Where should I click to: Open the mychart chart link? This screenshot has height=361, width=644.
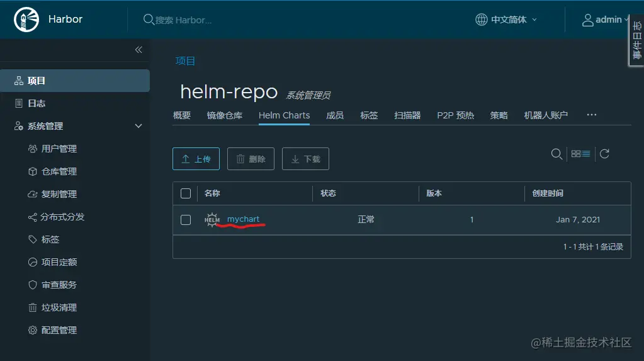tap(243, 219)
